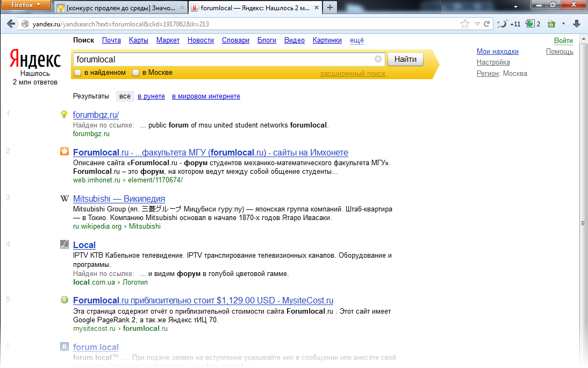Click the Найти search button
The image size is (588, 368).
click(405, 59)
